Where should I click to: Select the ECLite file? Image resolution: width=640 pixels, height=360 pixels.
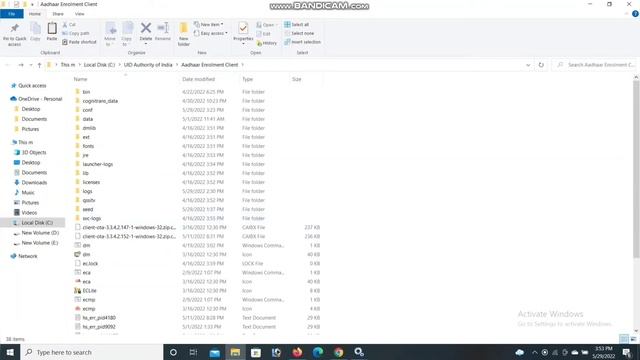click(x=89, y=291)
